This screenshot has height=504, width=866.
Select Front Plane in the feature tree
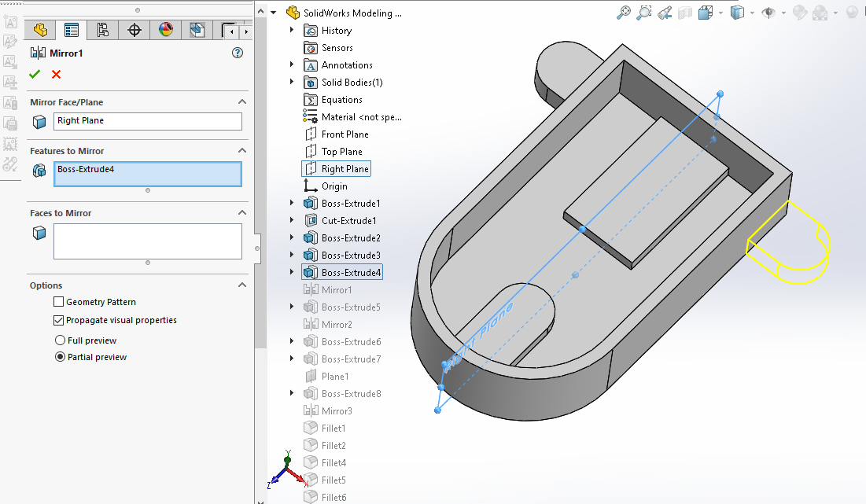pyautogui.click(x=345, y=134)
